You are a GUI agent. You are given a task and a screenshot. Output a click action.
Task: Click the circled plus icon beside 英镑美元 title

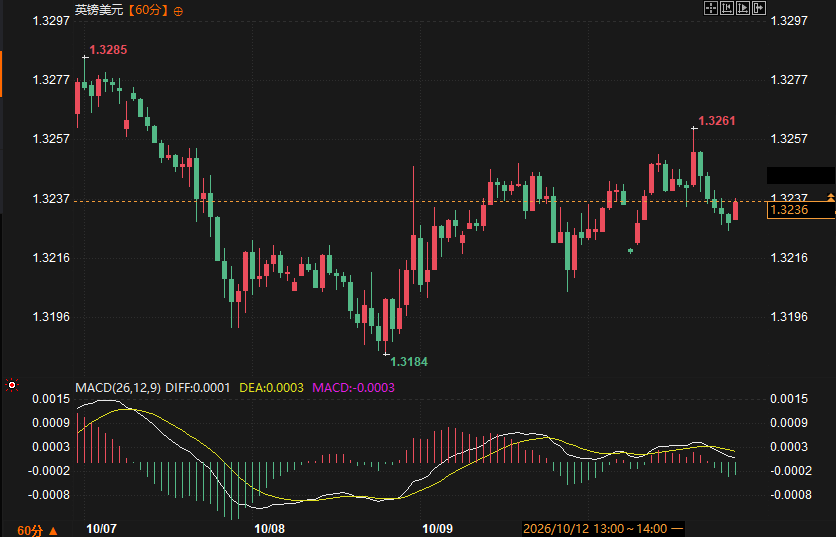pyautogui.click(x=179, y=11)
